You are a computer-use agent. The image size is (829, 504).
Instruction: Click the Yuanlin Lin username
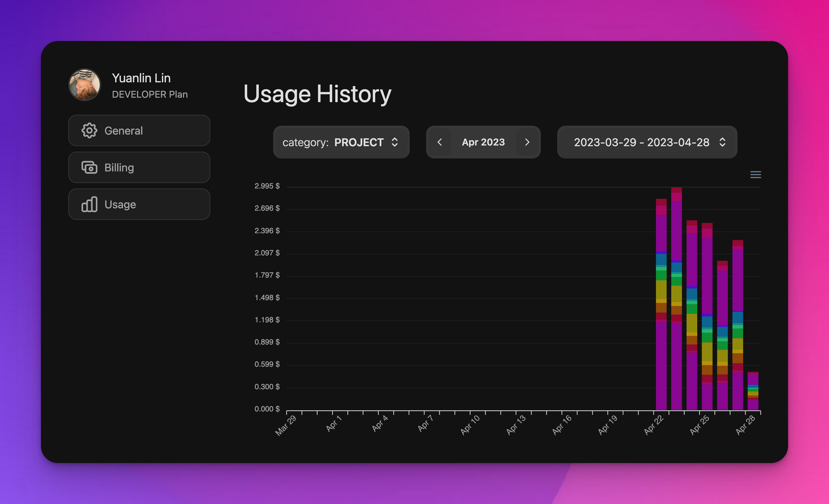point(141,78)
